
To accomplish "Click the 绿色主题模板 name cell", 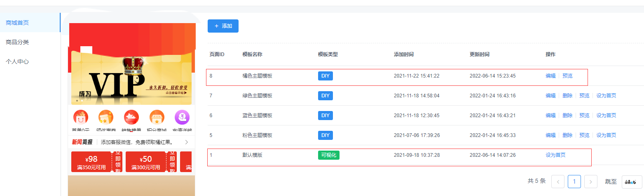I will click(258, 96).
